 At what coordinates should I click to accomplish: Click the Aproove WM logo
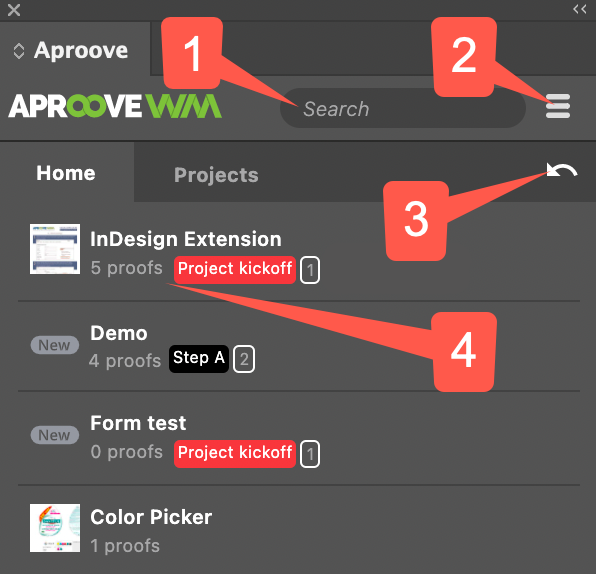[115, 106]
